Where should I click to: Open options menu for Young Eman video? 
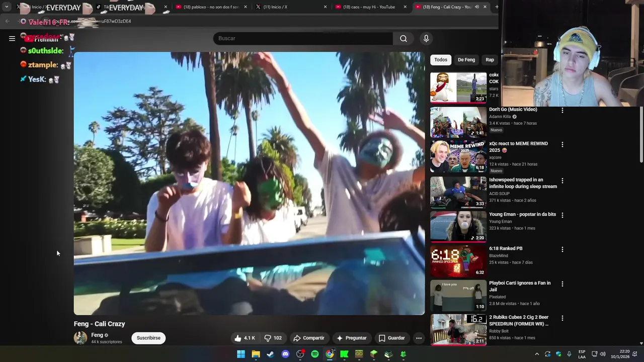point(562,215)
